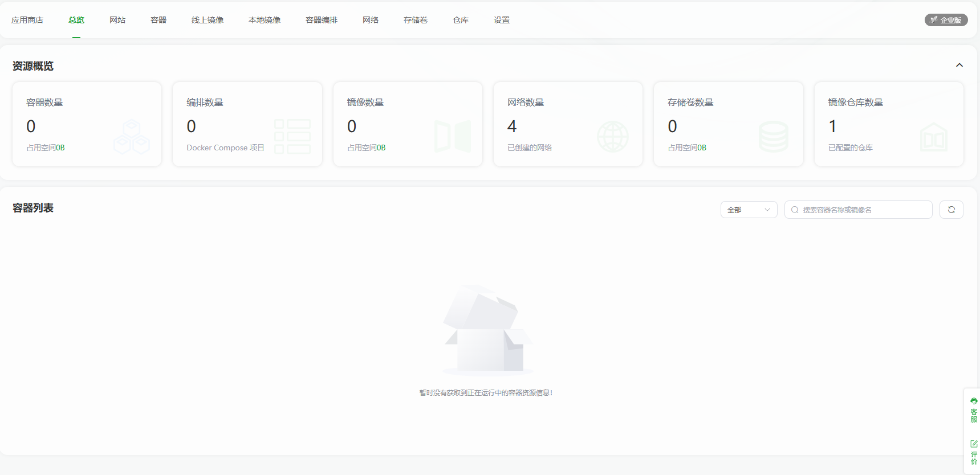
Task: Open the 全部 filter dropdown
Action: [x=749, y=210]
